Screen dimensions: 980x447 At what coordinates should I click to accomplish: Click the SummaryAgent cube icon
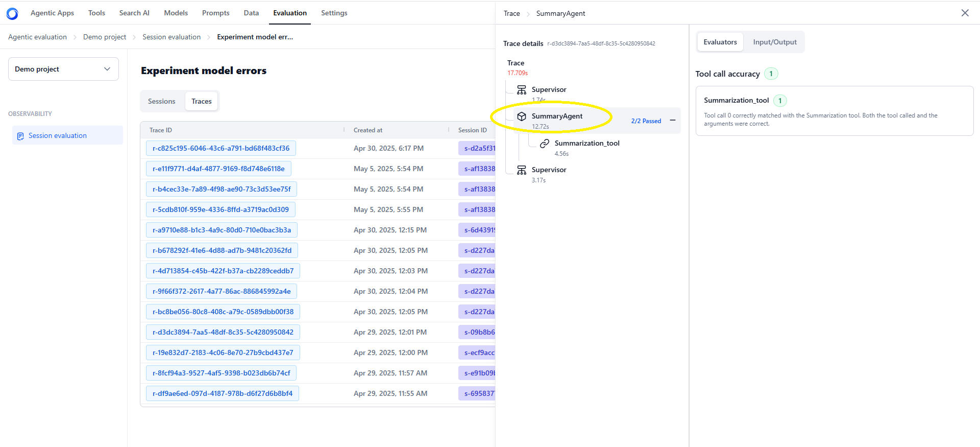(522, 116)
